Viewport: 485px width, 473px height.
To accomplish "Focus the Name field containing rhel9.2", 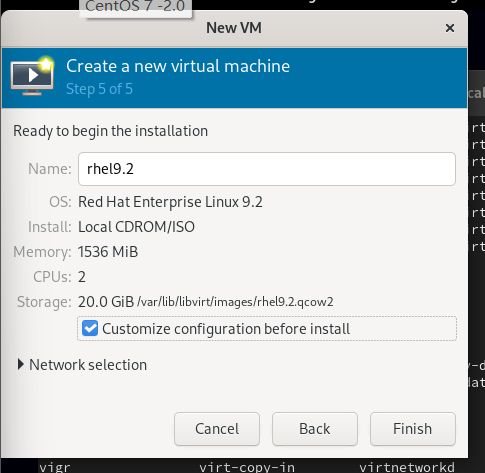I will pos(267,169).
